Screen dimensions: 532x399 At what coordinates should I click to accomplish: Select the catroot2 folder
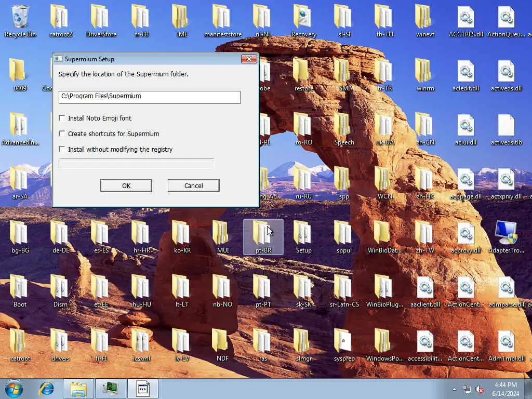click(61, 21)
